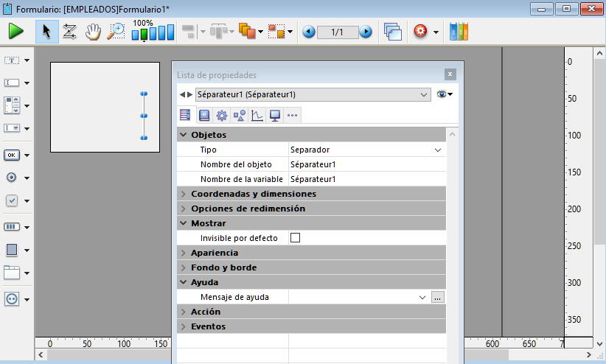Open the form library books icon

point(459,32)
